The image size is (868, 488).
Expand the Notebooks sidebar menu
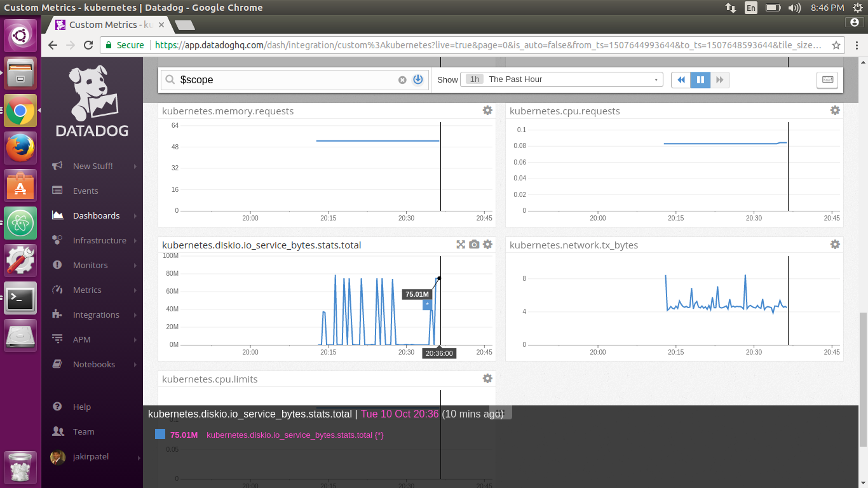[94, 364]
